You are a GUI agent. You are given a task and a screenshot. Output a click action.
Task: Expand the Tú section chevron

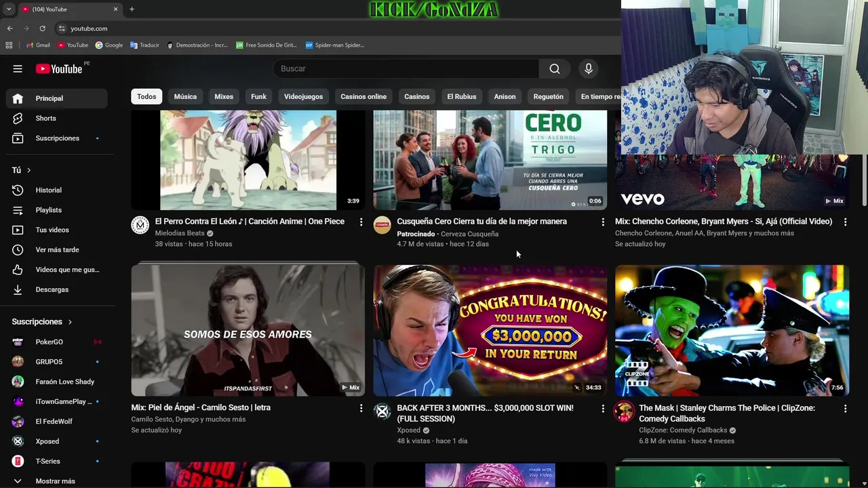[x=28, y=170]
